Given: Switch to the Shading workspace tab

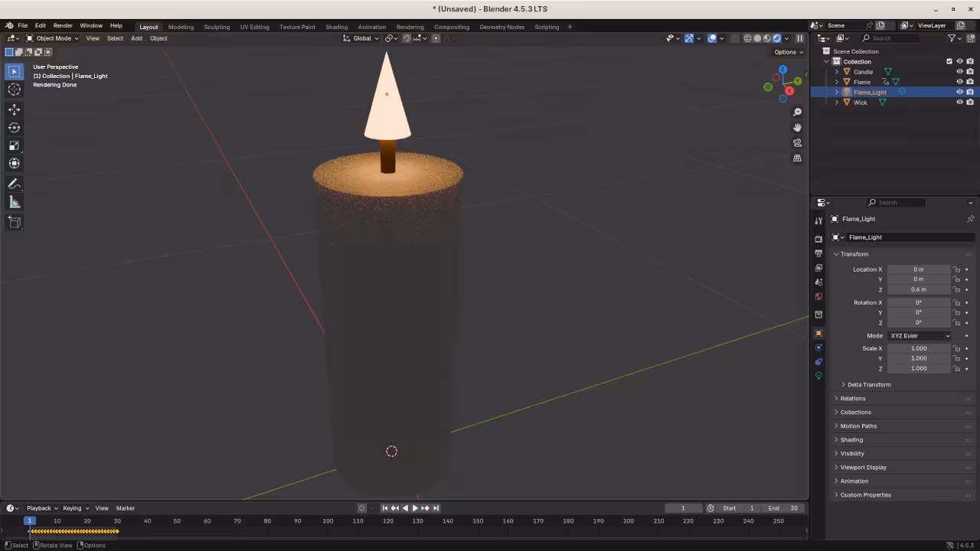Looking at the screenshot, I should click(x=336, y=27).
